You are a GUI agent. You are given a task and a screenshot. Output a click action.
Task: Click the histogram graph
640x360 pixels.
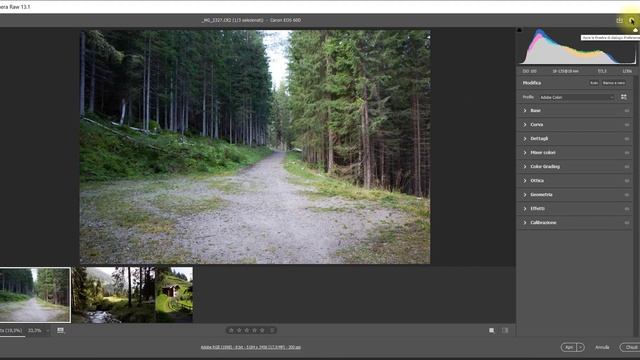coord(577,47)
